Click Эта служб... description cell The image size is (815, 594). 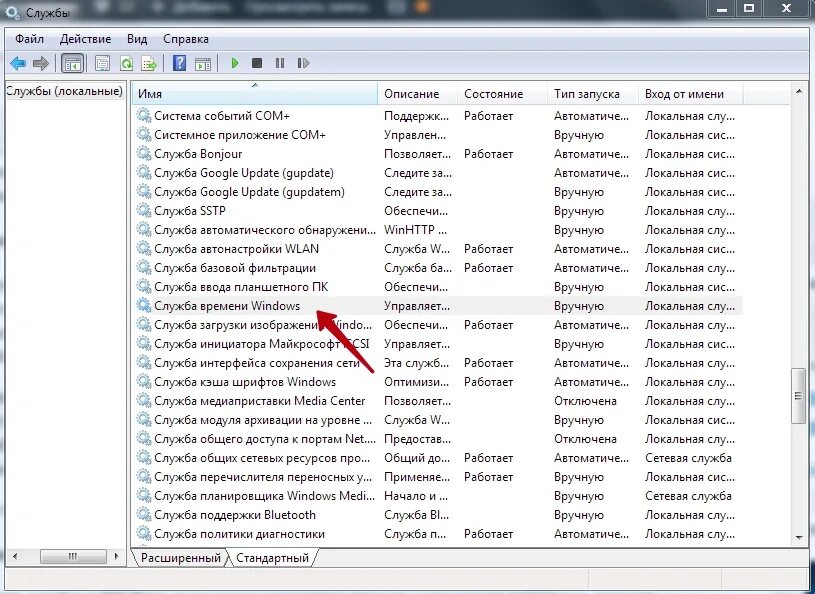point(416,363)
